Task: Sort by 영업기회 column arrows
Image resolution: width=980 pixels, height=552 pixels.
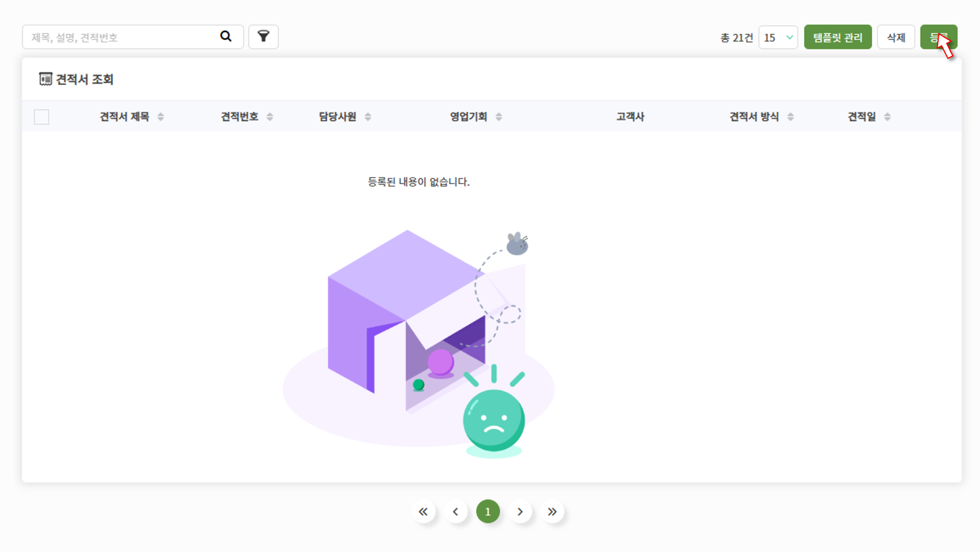Action: [499, 117]
